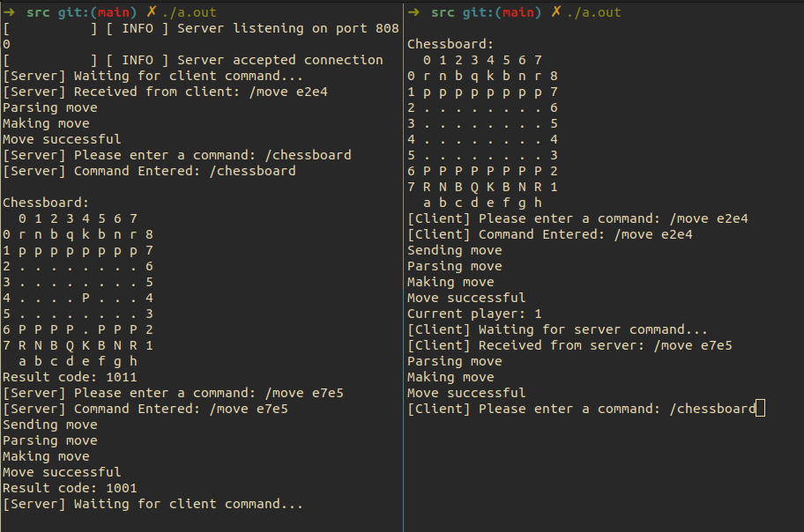804x532 pixels.
Task: Click the last Waiting for client command line
Action: tap(153, 504)
